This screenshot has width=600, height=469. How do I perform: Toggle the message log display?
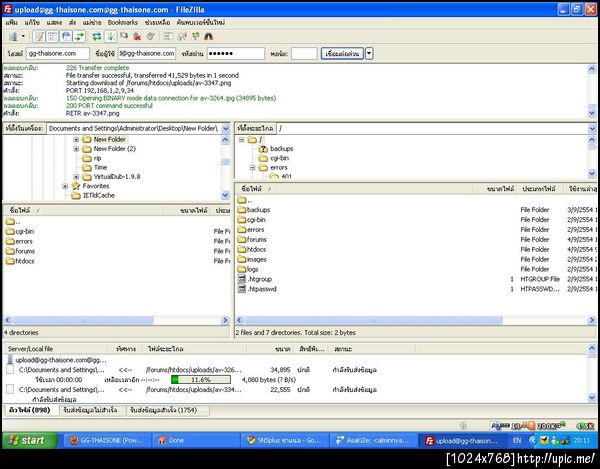(x=37, y=36)
